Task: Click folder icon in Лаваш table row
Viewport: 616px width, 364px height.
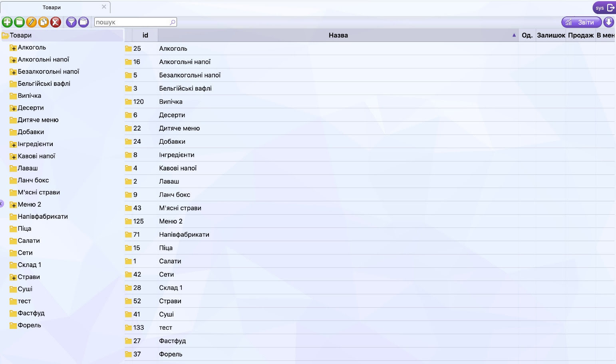Action: (128, 182)
